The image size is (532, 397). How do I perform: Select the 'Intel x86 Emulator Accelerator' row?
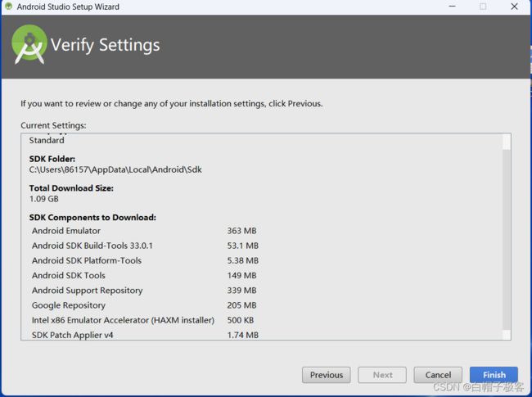tap(143, 320)
